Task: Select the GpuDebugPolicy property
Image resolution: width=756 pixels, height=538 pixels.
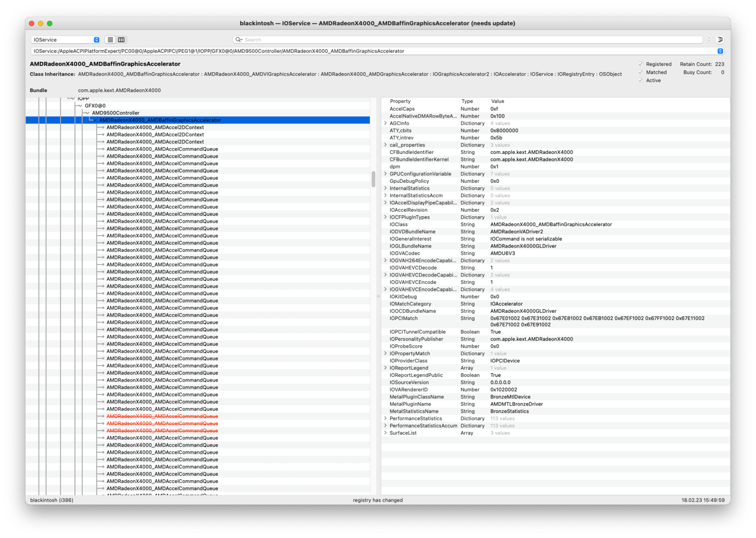Action: coord(409,181)
